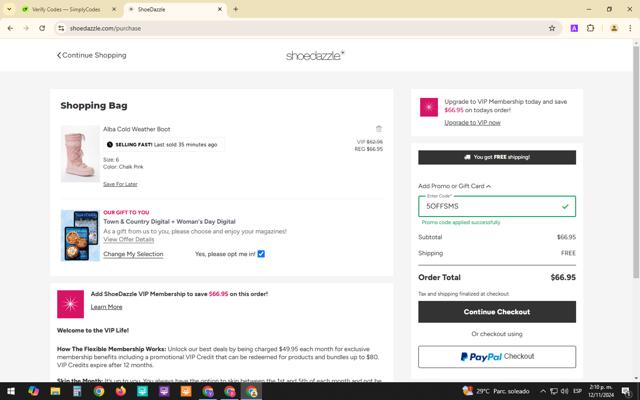This screenshot has width=640, height=400.
Task: Click the magazine gift thumbnail
Action: coord(80,236)
